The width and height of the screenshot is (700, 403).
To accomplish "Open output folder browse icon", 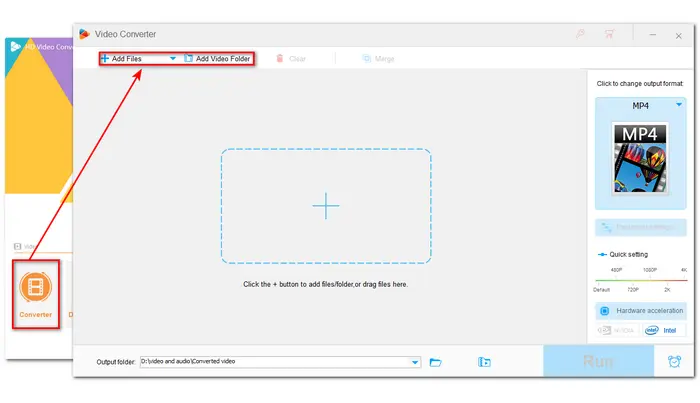I will click(x=435, y=362).
